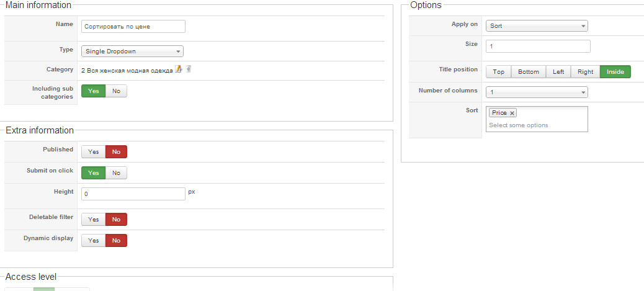Click the delete category trash icon
644x291 pixels.
pyautogui.click(x=189, y=69)
